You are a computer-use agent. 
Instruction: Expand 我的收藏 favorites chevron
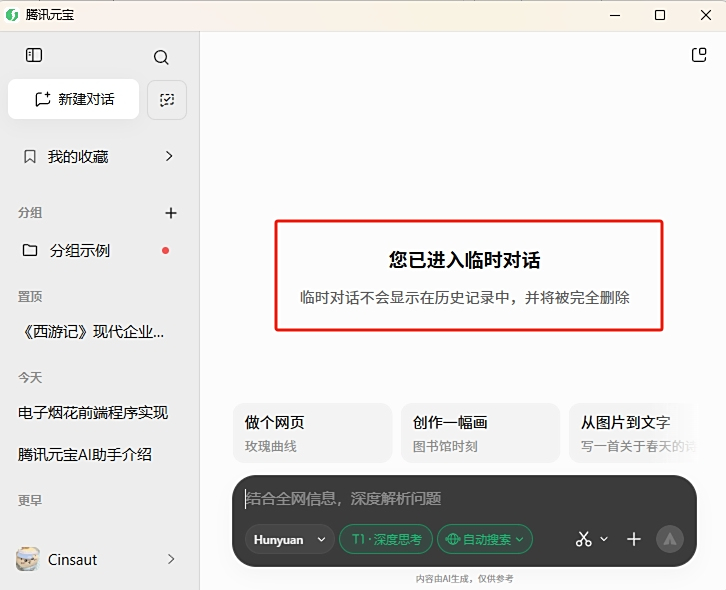169,156
